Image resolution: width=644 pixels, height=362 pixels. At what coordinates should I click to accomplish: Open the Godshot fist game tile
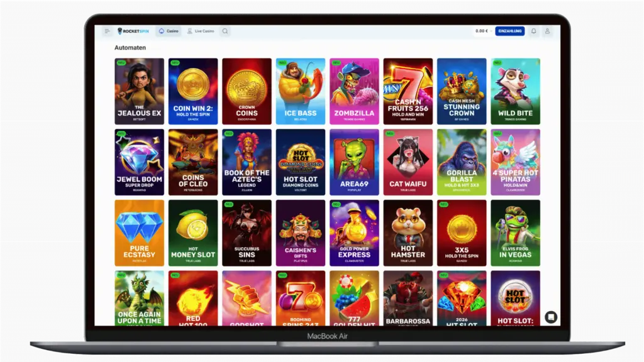point(247,299)
